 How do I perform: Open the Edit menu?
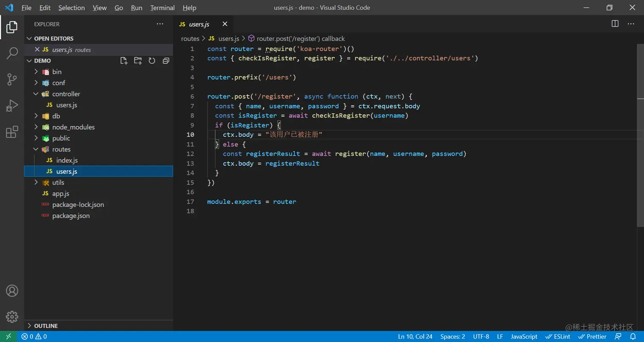(x=45, y=8)
